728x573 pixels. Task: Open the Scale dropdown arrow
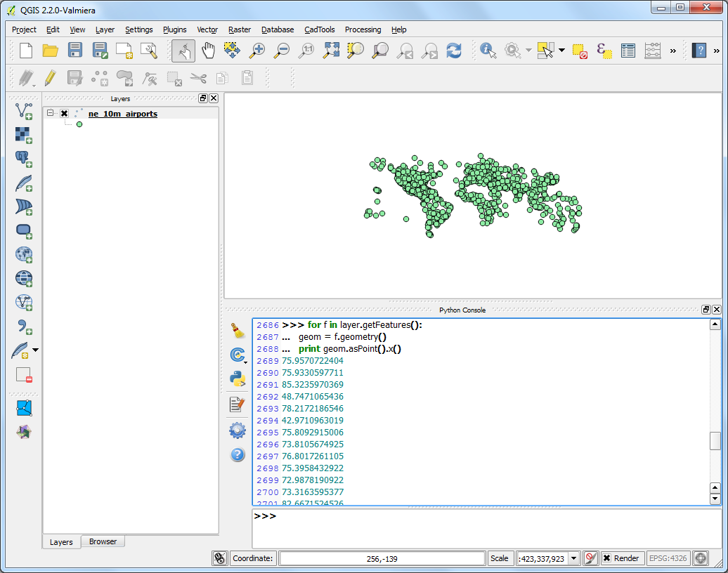[x=574, y=558]
